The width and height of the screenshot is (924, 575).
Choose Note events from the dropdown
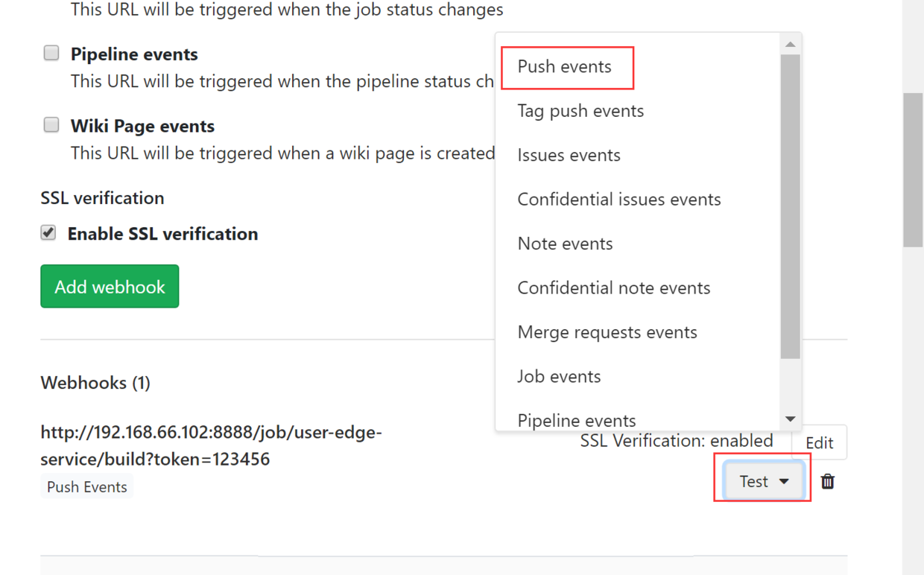point(565,243)
